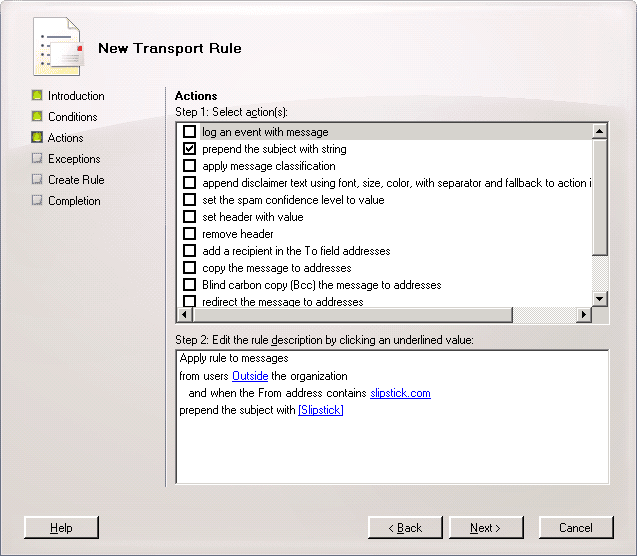The width and height of the screenshot is (637, 556).
Task: Proceed with the Next button
Action: click(x=486, y=528)
